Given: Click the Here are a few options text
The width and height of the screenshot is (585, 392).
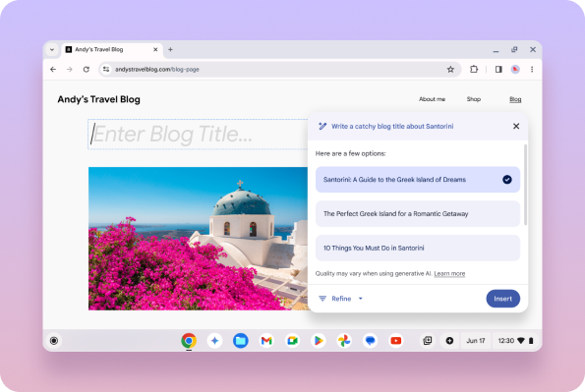Looking at the screenshot, I should [350, 153].
